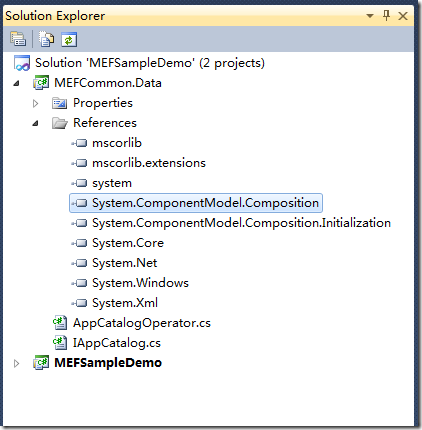Image resolution: width=422 pixels, height=430 pixels.
Task: Open the window position dropdown arrow
Action: (x=369, y=16)
